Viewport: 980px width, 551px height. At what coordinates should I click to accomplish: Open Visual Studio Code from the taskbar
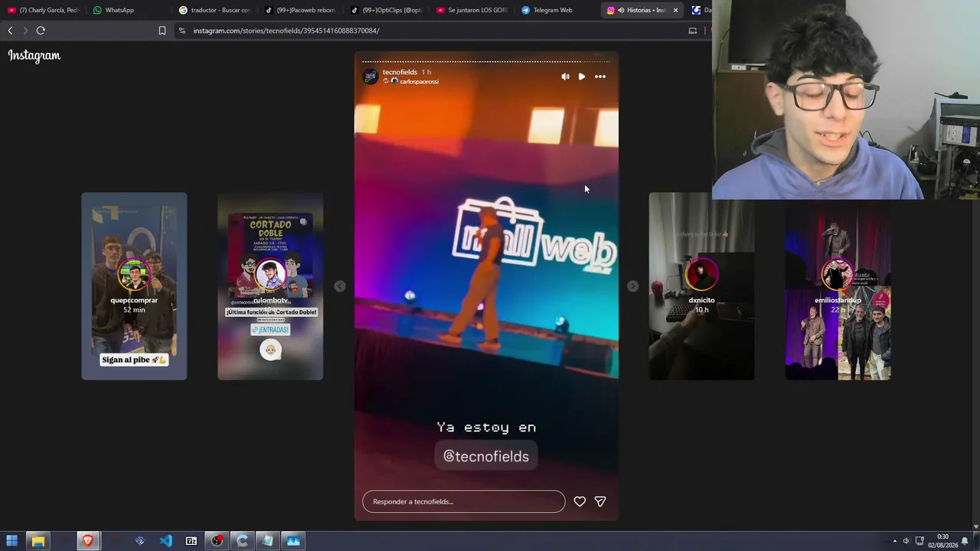165,541
